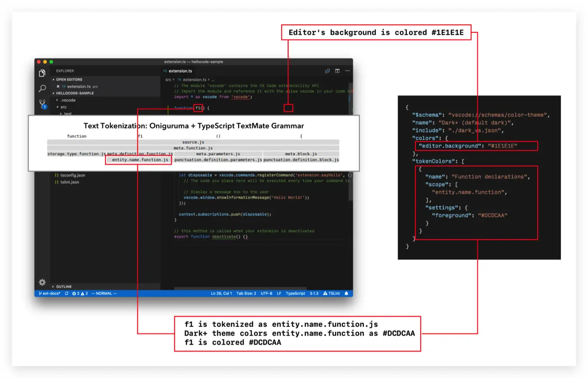Click the errors and warnings count in the status bar
The width and height of the screenshot is (588, 378).
[80, 294]
